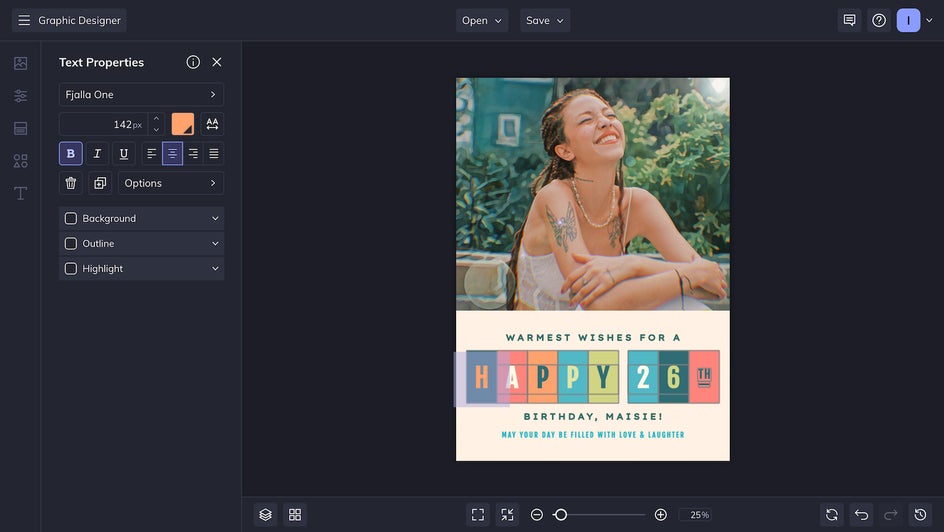Redo the last undone action
Screen dimensions: 944x532
[x=891, y=515]
